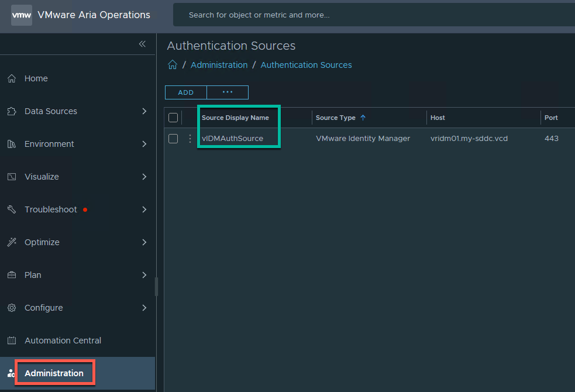Open the Troubleshoot section icon
This screenshot has width=575, height=392.
pyautogui.click(x=12, y=209)
